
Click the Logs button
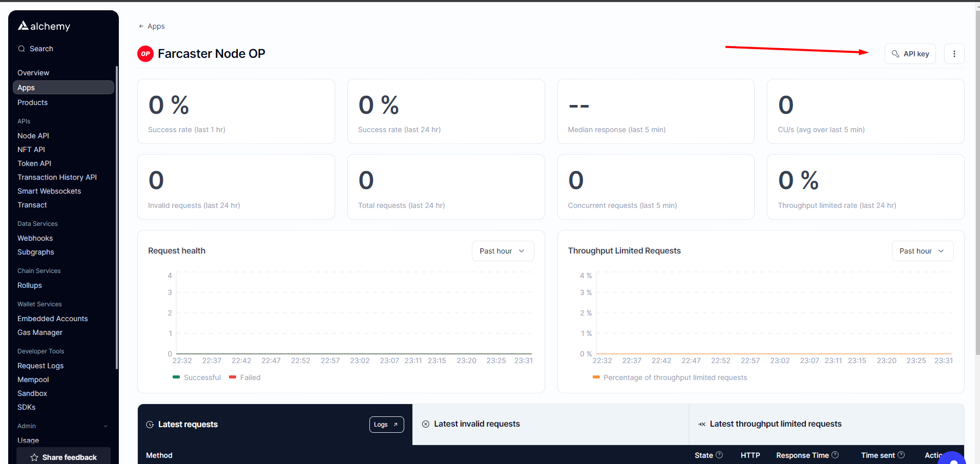(x=387, y=425)
